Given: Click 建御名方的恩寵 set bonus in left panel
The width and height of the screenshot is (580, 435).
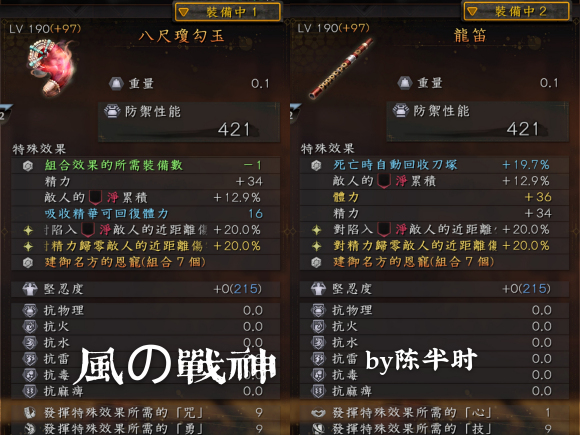Looking at the screenshot, I should pos(125,262).
